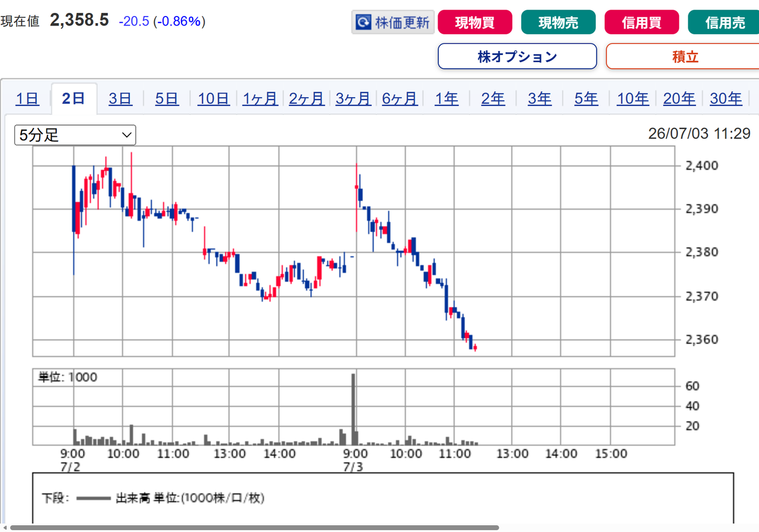Click the refresh icon in 株価更新 button
This screenshot has width=759, height=532.
click(x=363, y=23)
